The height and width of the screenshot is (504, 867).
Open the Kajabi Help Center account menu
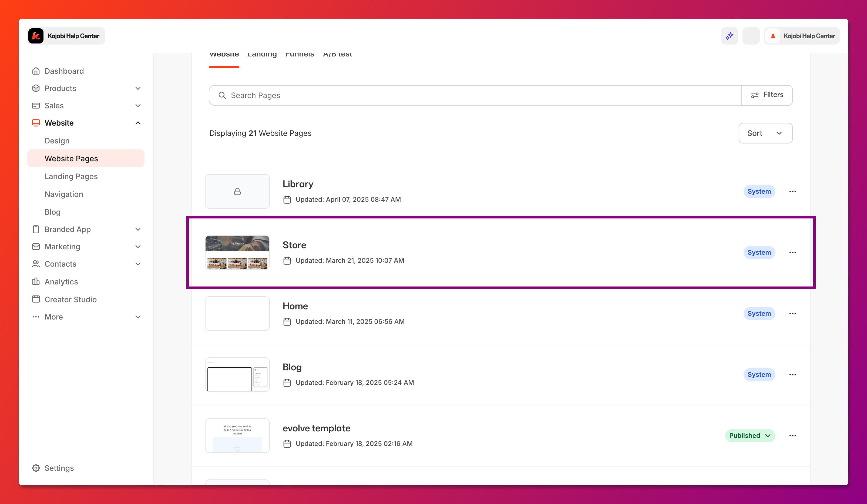tap(802, 36)
